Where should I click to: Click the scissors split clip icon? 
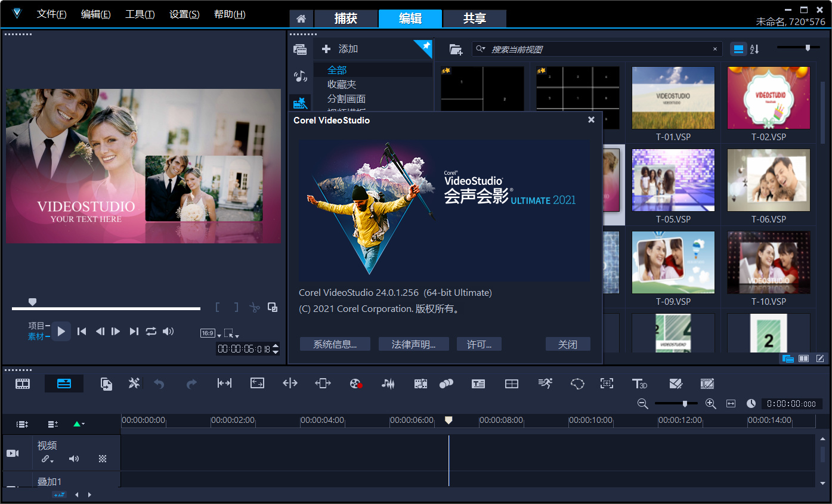click(255, 308)
